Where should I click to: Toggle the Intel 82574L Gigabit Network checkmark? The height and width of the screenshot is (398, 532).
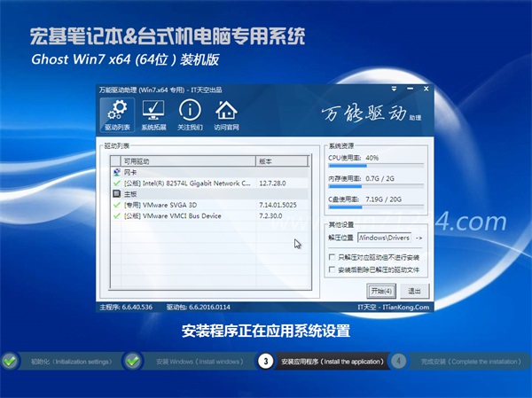pyautogui.click(x=116, y=183)
